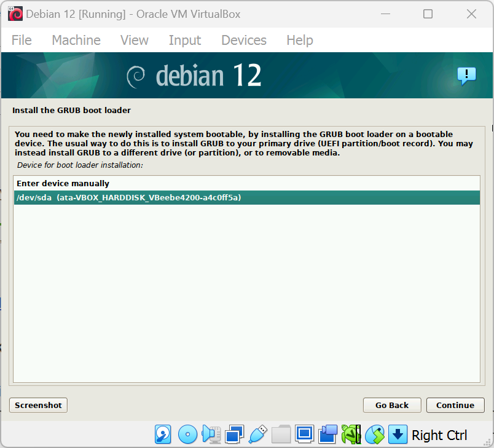
Task: Click the hard disk activity status icon
Action: [x=163, y=434]
